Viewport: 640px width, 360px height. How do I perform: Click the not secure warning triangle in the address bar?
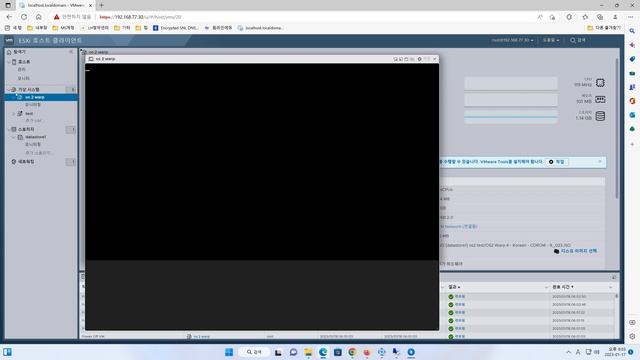pos(56,17)
